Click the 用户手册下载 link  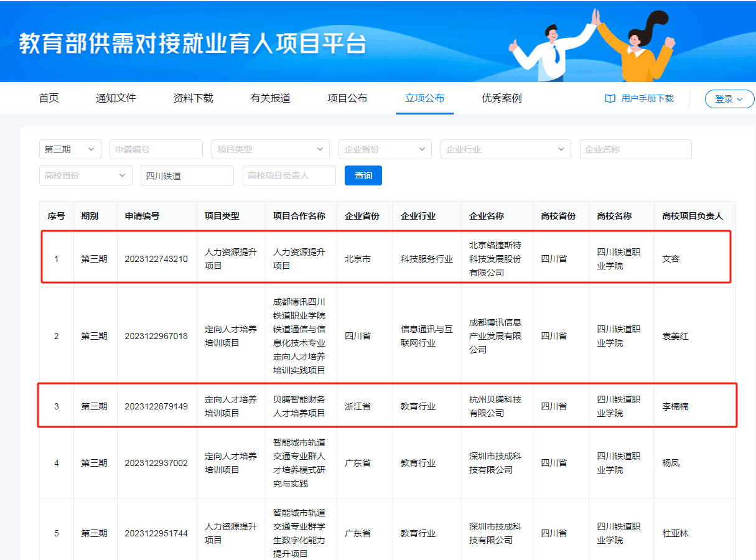647,98
